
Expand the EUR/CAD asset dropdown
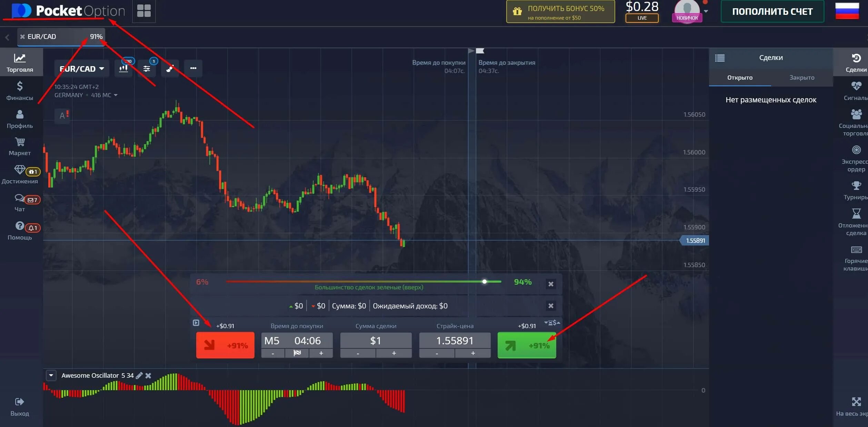[82, 69]
